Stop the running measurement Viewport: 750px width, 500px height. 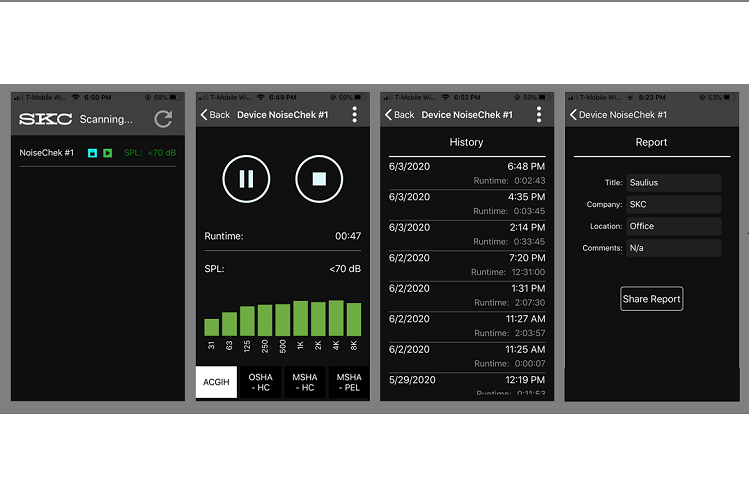(319, 179)
